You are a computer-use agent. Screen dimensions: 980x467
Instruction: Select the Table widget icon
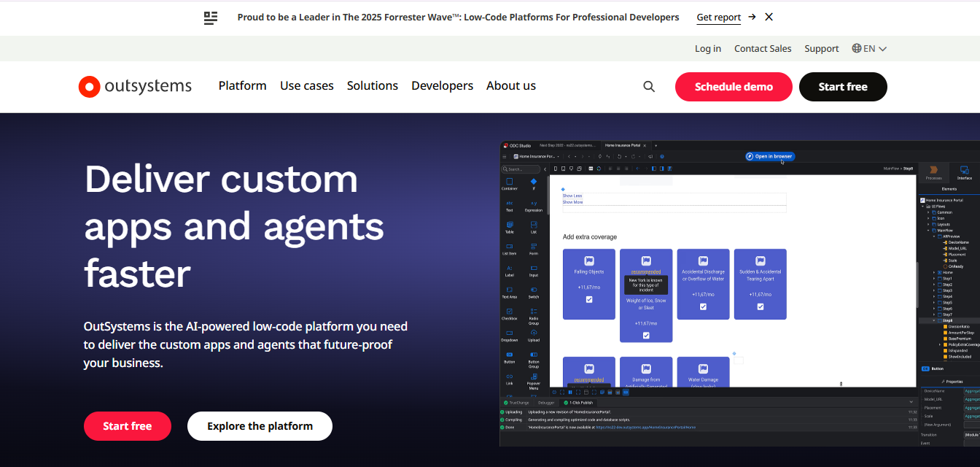tap(510, 226)
